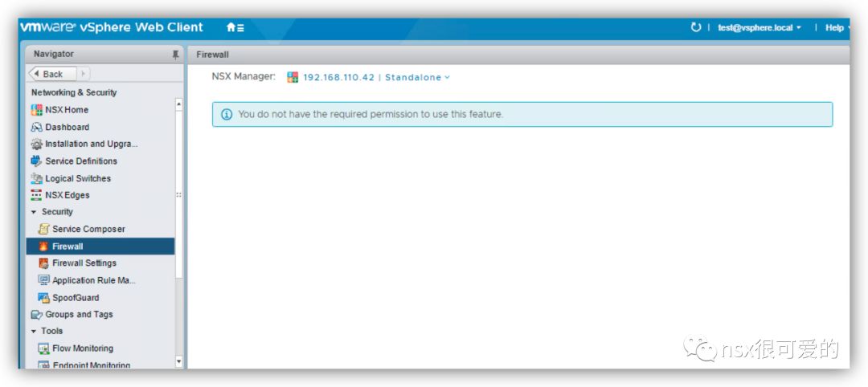Click the Logical Switches icon

(36, 178)
